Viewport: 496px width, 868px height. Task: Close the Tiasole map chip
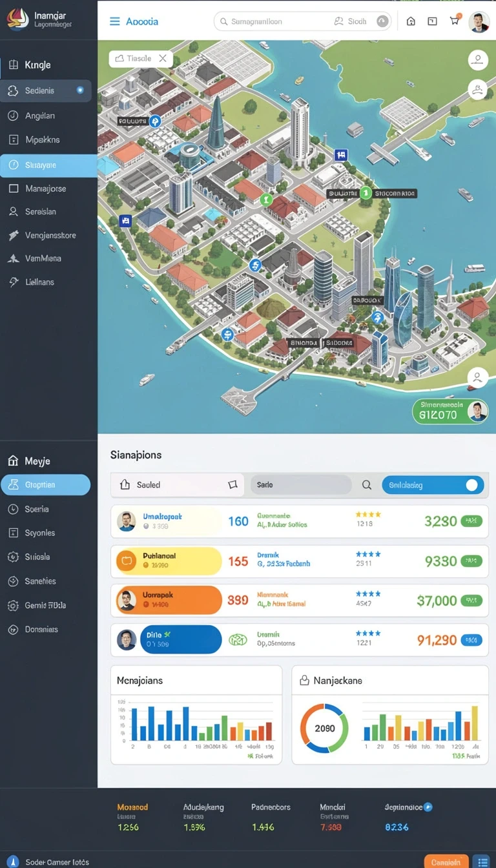coord(163,58)
